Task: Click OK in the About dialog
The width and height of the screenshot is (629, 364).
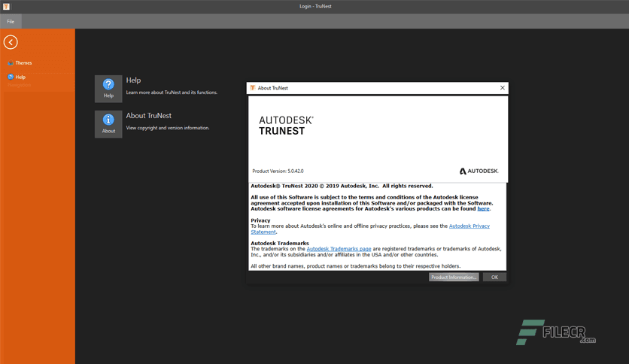Action: 494,277
